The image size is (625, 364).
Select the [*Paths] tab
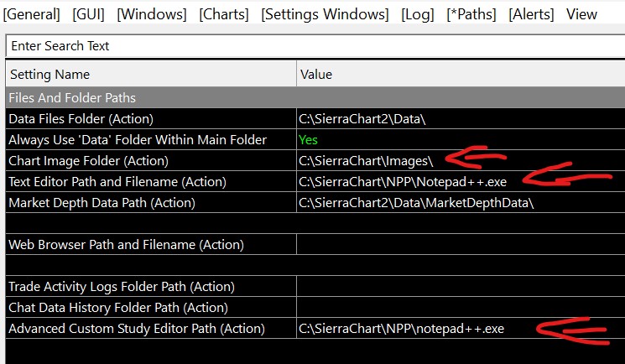pos(473,14)
